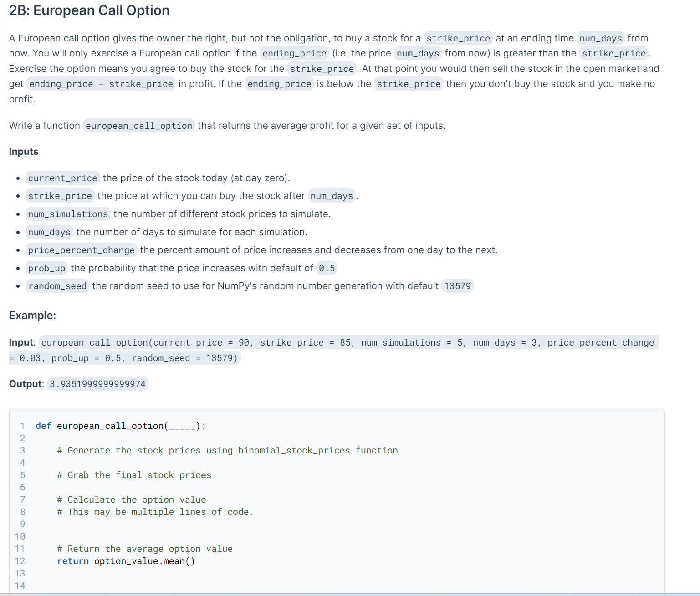The width and height of the screenshot is (700, 596).
Task: Click line number 7 in code cell
Action: click(x=22, y=499)
